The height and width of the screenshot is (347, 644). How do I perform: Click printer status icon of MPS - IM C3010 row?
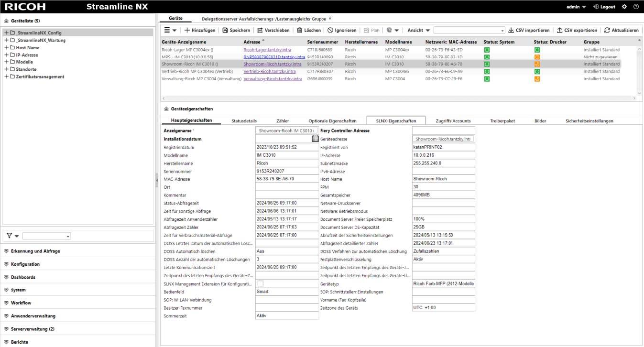[x=537, y=57]
